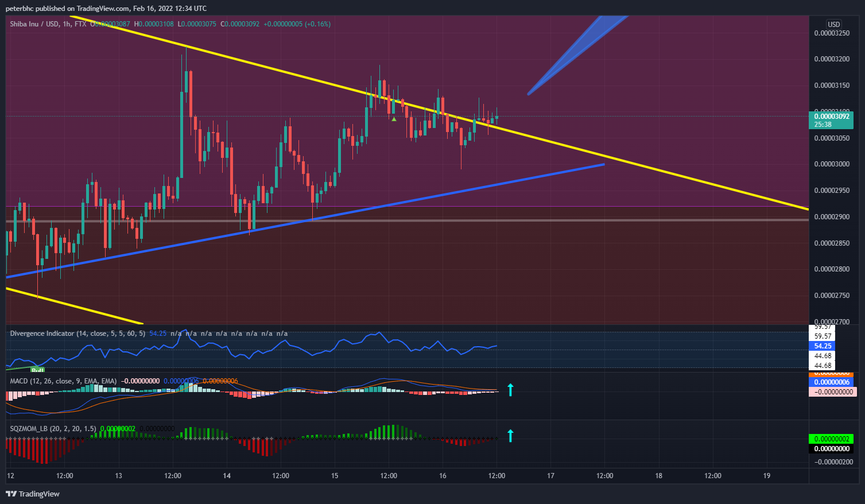Click the -0.00000200 squeeze momentum axis label
Viewport: 865px width, 504px height.
tap(833, 462)
